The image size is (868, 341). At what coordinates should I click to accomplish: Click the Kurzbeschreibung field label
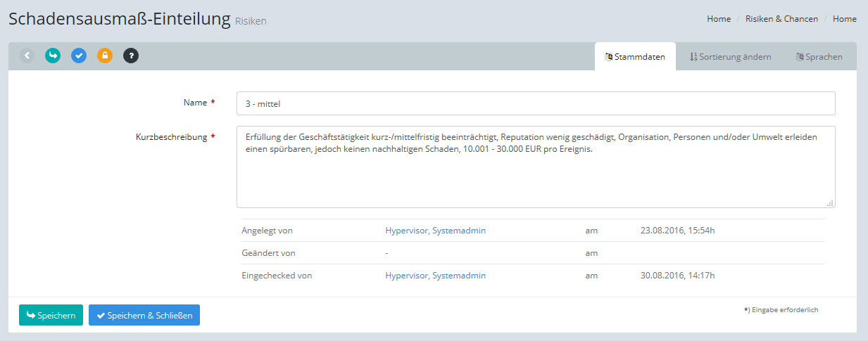(x=170, y=137)
